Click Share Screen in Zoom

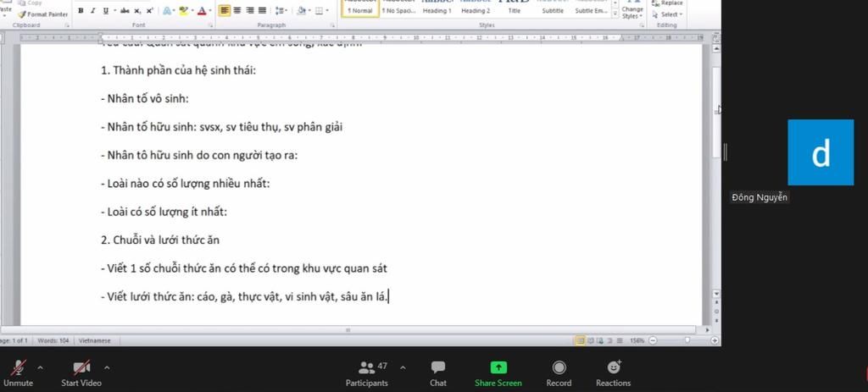click(498, 373)
